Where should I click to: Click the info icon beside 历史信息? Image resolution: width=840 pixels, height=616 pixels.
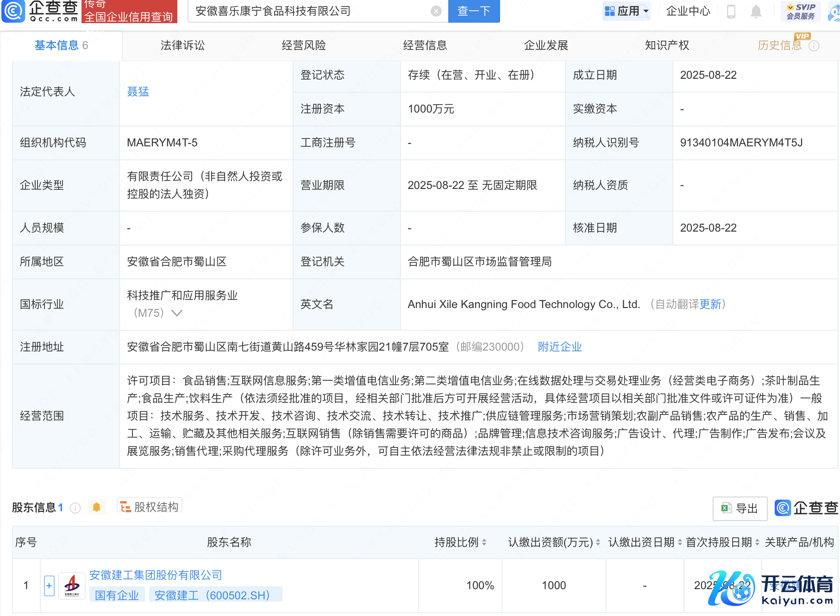[x=814, y=46]
